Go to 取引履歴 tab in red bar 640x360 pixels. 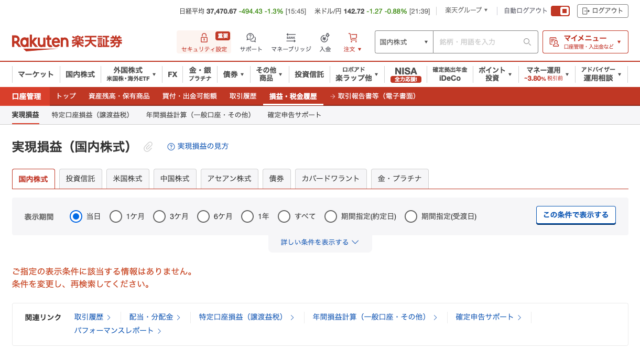click(x=242, y=96)
